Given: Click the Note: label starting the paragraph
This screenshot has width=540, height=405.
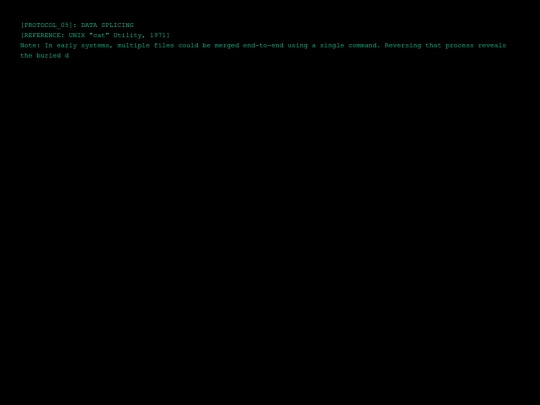Looking at the screenshot, I should click(30, 45).
